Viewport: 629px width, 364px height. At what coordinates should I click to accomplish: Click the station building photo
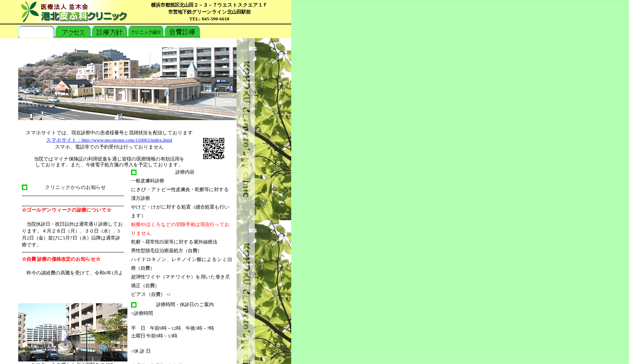[x=127, y=84]
